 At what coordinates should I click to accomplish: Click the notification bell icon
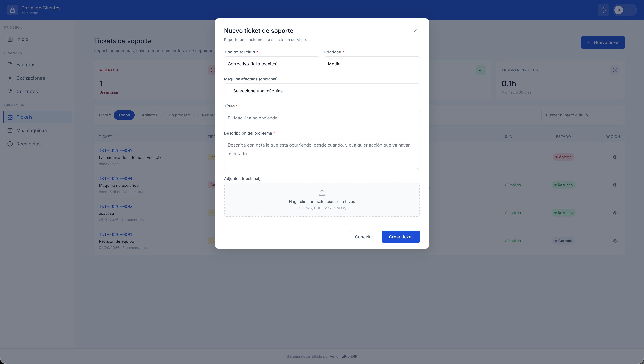tap(604, 10)
